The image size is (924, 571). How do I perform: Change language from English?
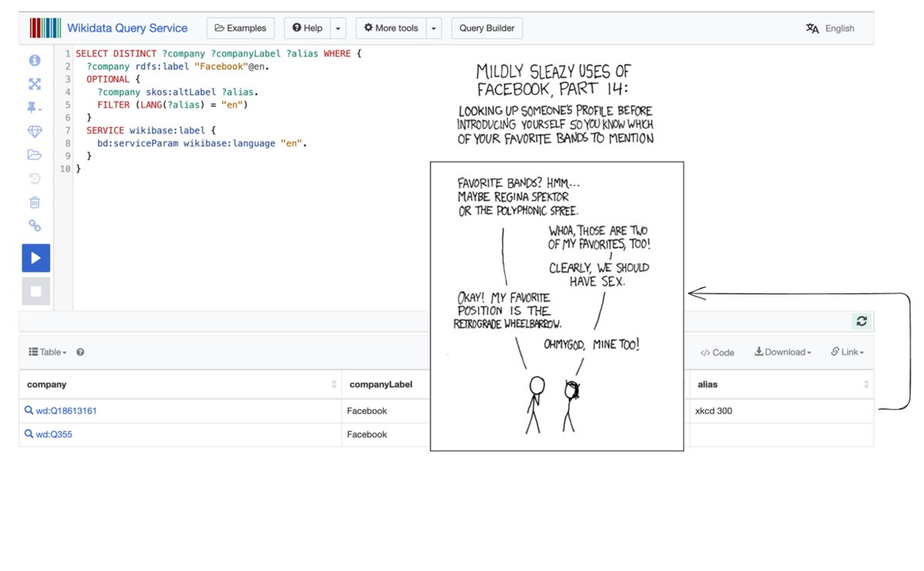coord(830,29)
